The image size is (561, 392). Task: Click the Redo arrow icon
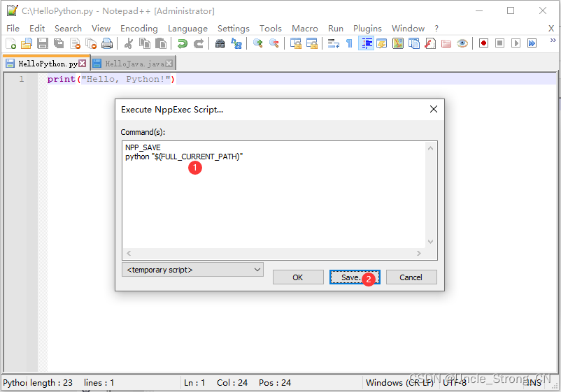coord(199,43)
